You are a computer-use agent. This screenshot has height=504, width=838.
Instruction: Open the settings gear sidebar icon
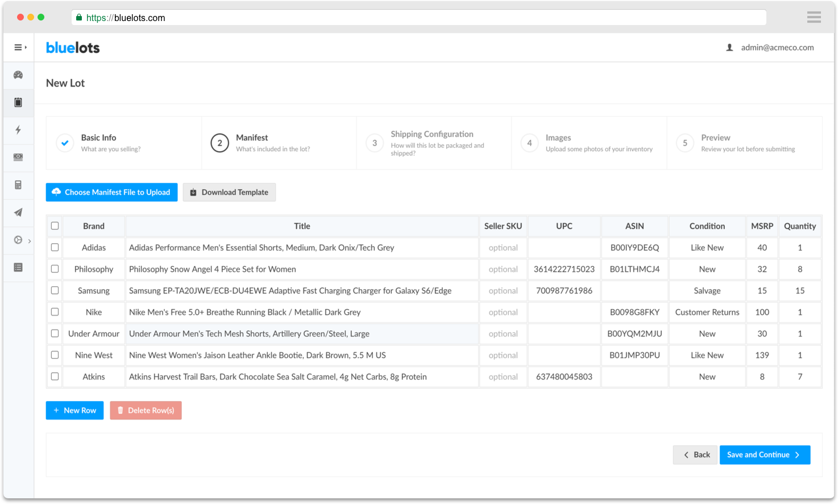(x=18, y=240)
